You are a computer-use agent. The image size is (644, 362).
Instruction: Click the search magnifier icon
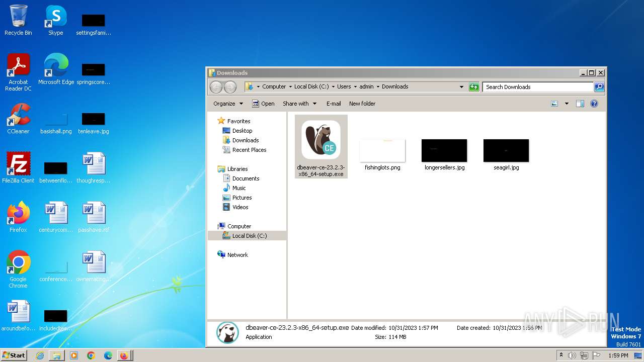tap(599, 87)
